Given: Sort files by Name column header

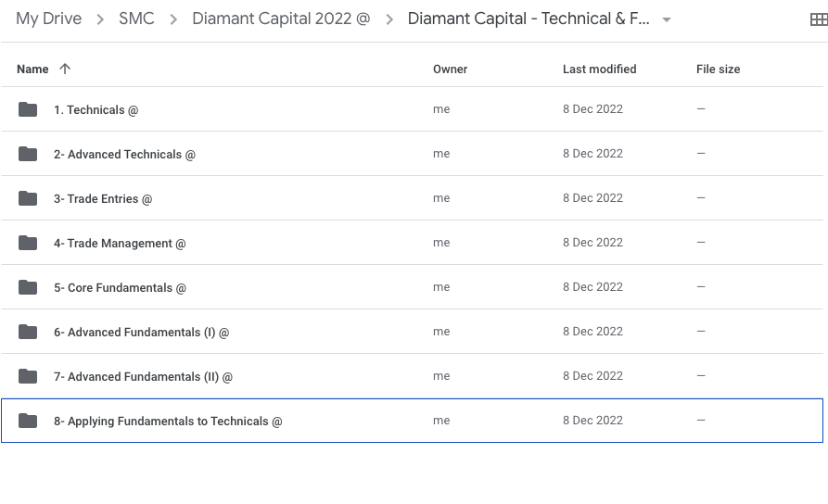Looking at the screenshot, I should tap(32, 69).
